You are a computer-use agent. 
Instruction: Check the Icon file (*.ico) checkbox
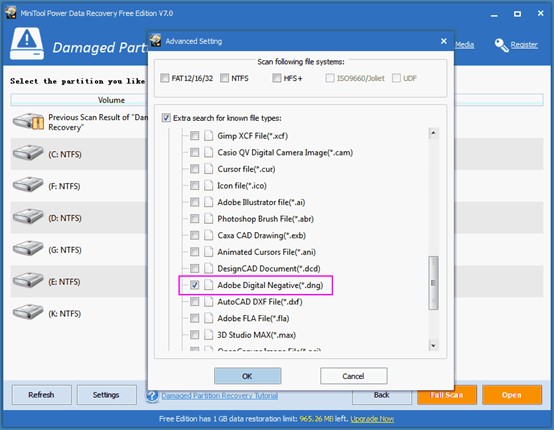pos(194,185)
